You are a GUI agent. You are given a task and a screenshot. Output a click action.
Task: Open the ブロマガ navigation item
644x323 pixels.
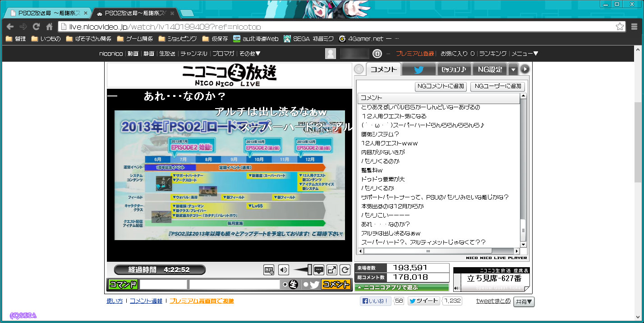(x=223, y=54)
